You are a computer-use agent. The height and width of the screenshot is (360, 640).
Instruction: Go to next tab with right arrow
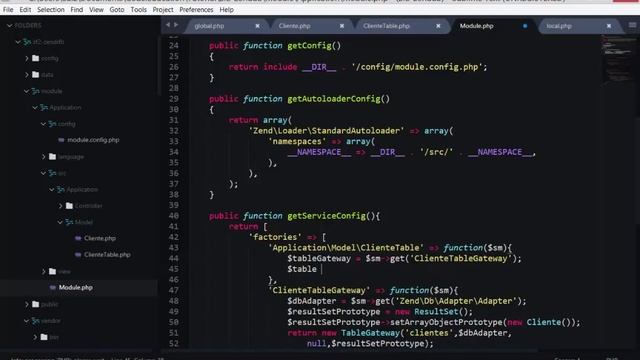[x=176, y=25]
